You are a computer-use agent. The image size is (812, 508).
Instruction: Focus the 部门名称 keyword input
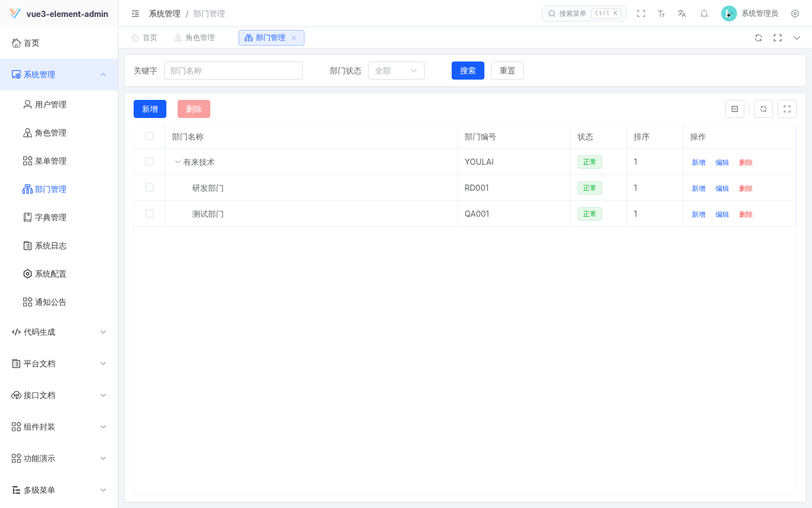[233, 71]
